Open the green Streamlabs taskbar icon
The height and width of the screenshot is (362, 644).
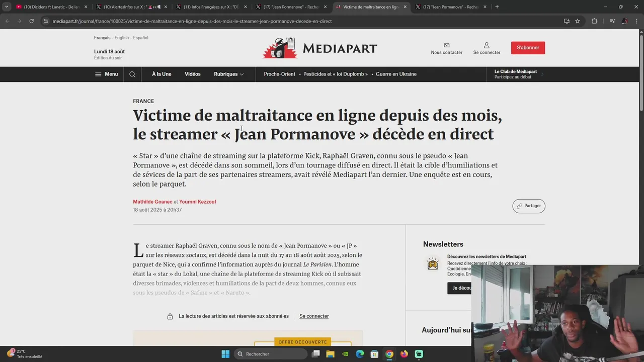pyautogui.click(x=419, y=354)
